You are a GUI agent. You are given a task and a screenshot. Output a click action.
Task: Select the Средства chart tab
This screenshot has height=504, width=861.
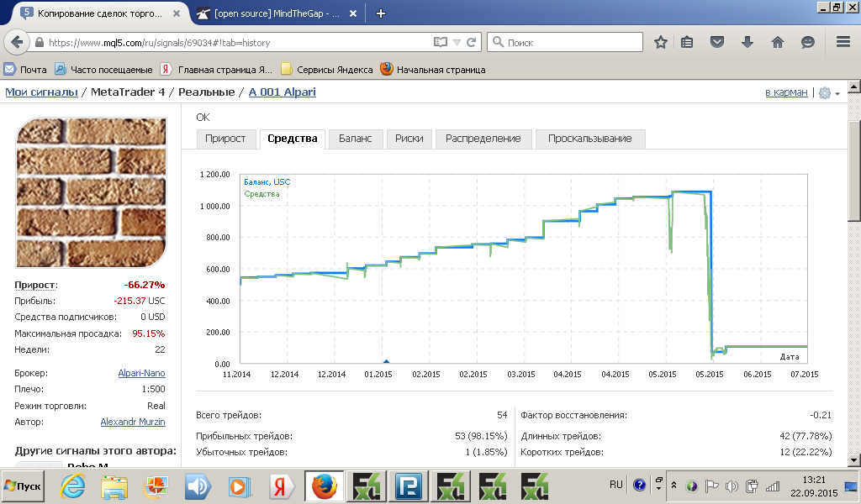pos(293,139)
